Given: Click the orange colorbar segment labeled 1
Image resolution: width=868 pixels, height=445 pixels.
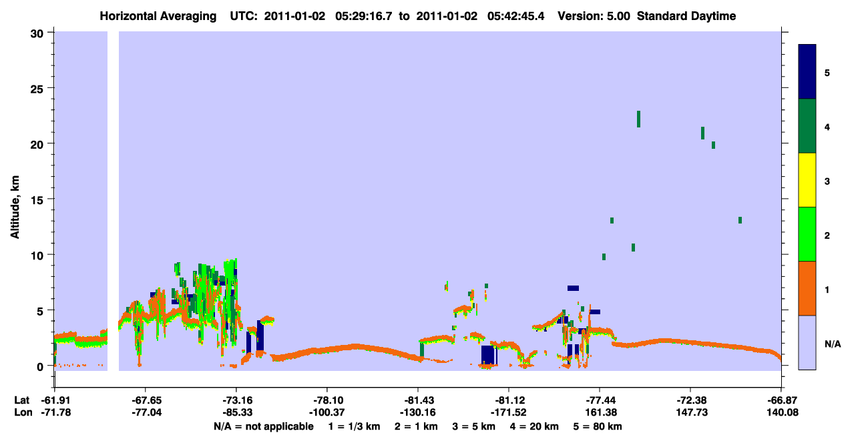Looking at the screenshot, I should click(807, 288).
